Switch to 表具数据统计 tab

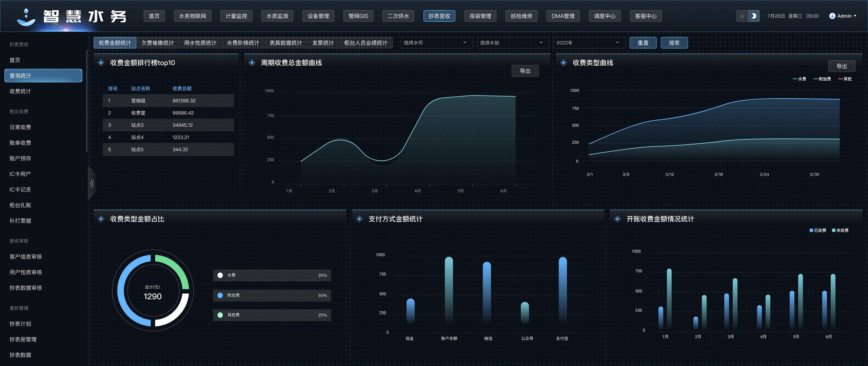(285, 43)
